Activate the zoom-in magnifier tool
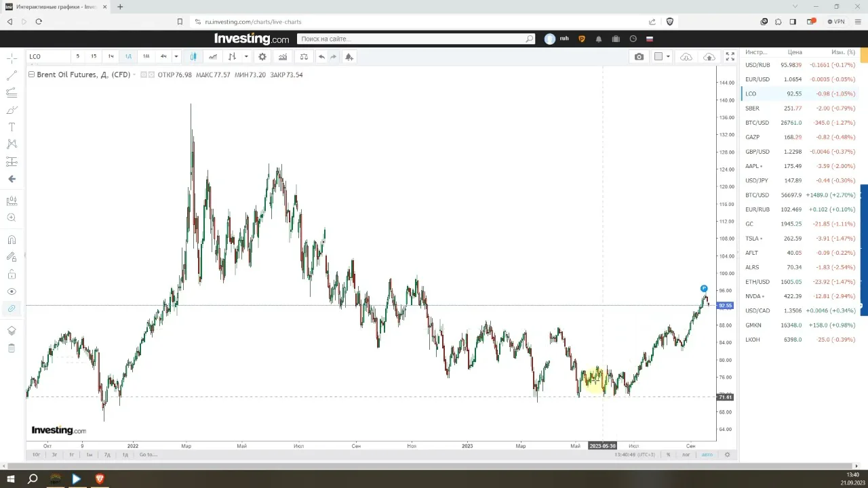The height and width of the screenshot is (488, 868). point(12,218)
